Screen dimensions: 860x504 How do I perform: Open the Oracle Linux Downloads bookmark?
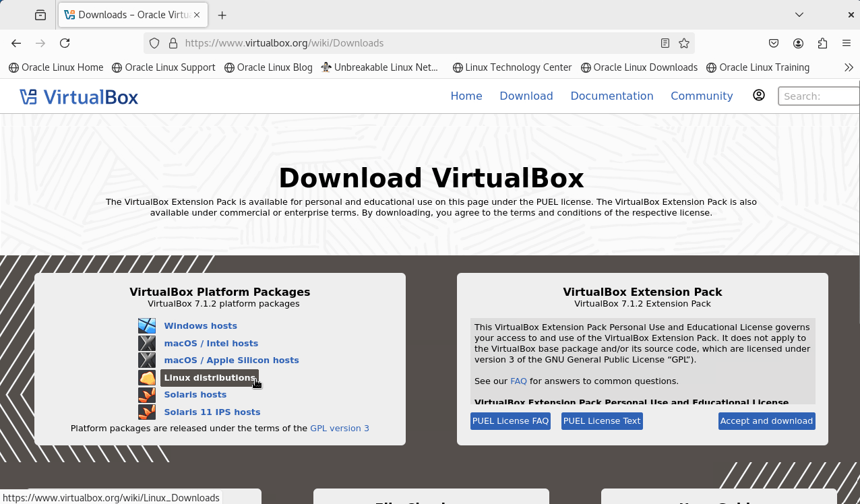640,67
